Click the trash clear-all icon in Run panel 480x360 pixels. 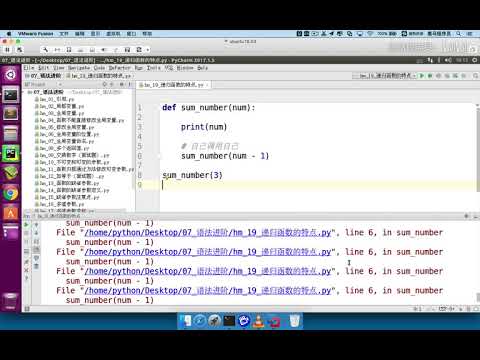coord(36,266)
